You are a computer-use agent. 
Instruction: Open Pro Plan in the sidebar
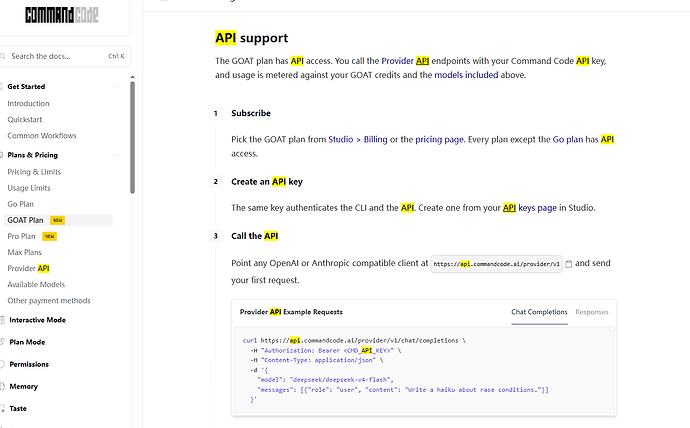pos(21,236)
